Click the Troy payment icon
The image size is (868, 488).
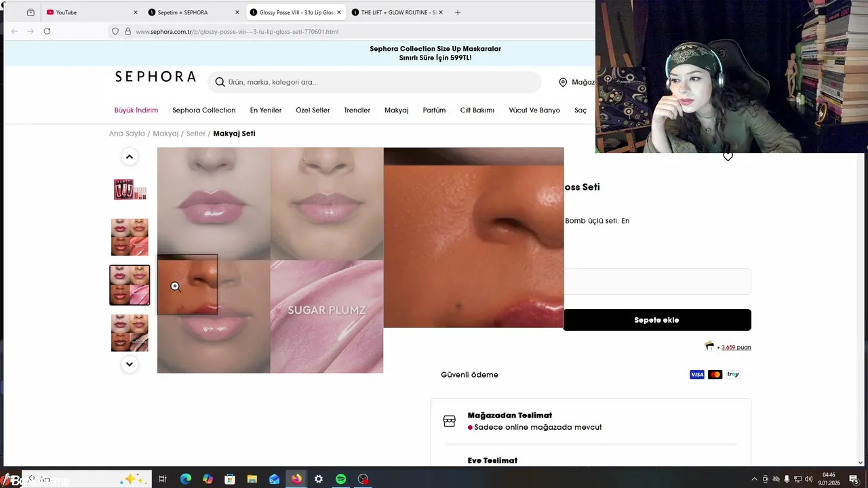click(733, 374)
